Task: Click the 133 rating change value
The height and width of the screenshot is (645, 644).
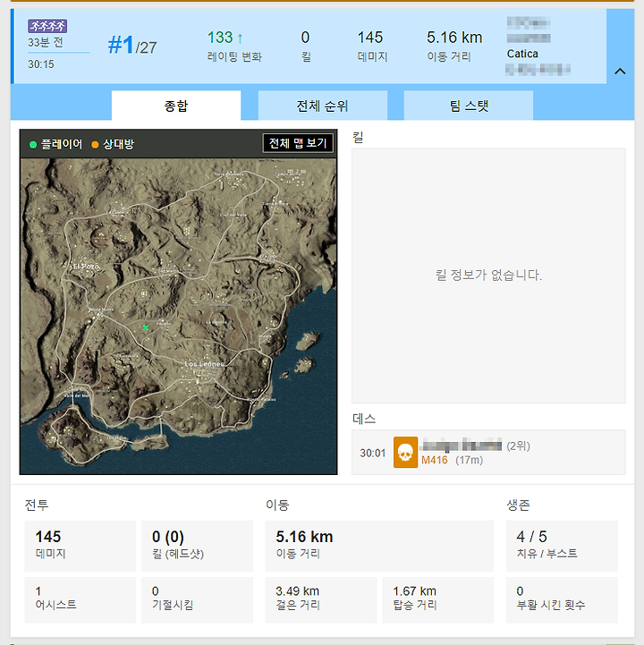Action: point(225,38)
